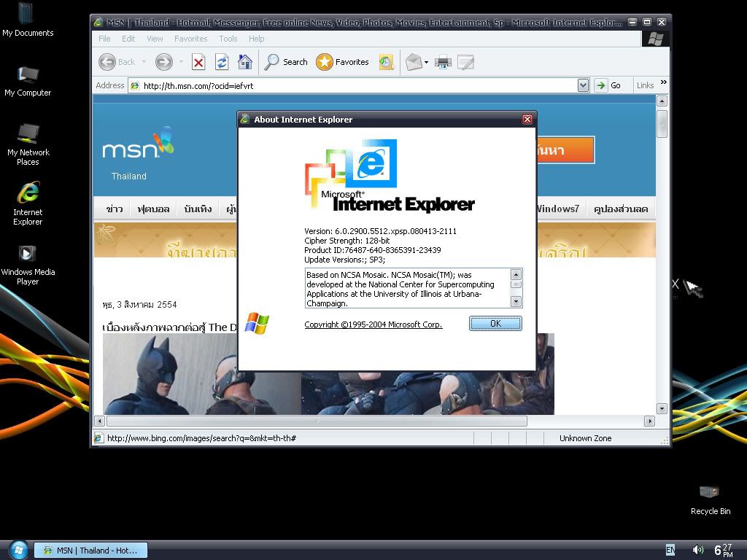This screenshot has width=747, height=560.
Task: Click the Links toolbar label
Action: [x=645, y=85]
